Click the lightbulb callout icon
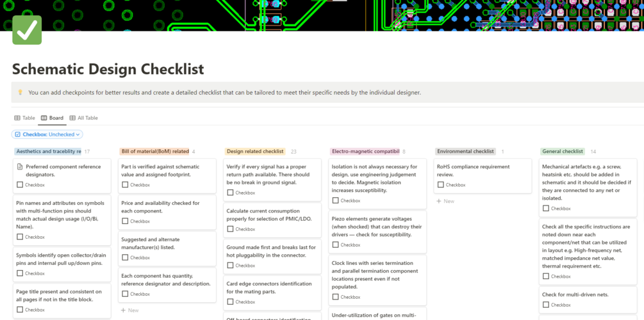This screenshot has height=320, width=644. pos(20,92)
